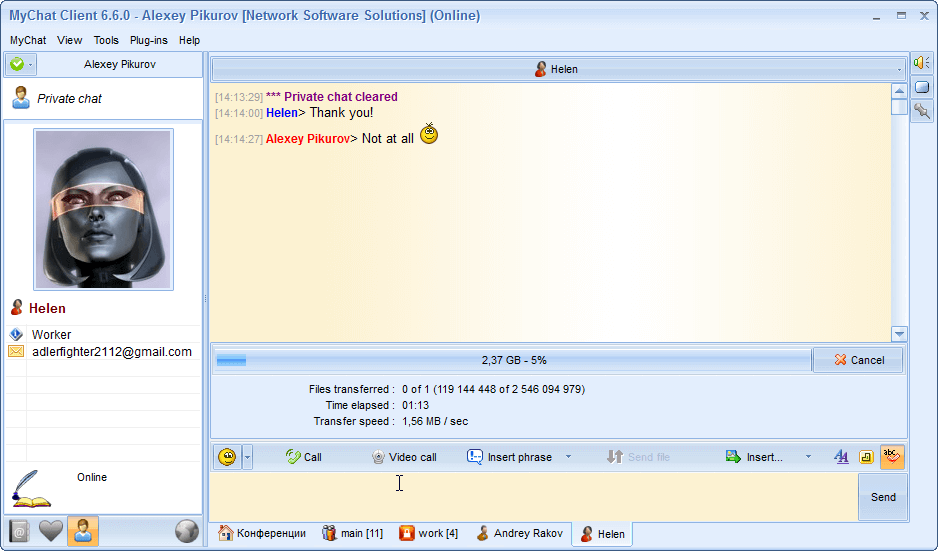Expand the Insert... dropdown arrow
Image resolution: width=938 pixels, height=551 pixels.
pyautogui.click(x=808, y=457)
